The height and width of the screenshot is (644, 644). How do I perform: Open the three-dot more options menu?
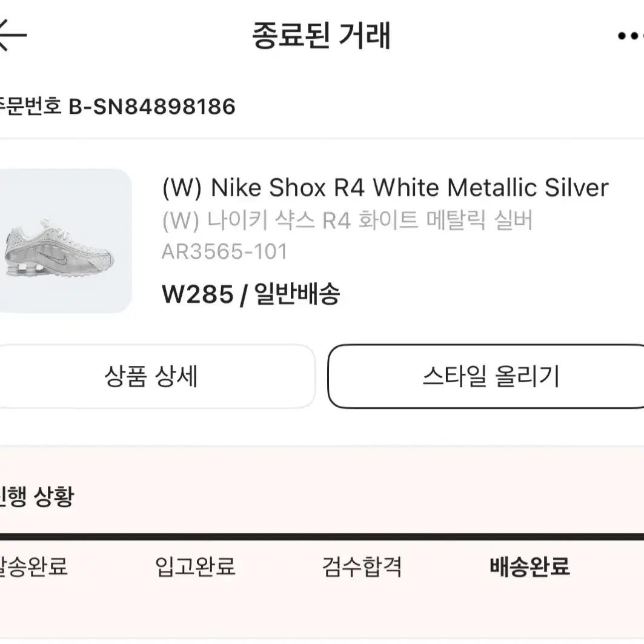click(631, 36)
